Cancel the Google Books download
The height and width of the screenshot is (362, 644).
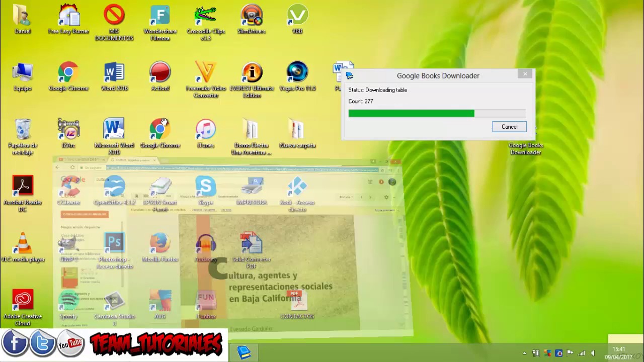pyautogui.click(x=509, y=127)
